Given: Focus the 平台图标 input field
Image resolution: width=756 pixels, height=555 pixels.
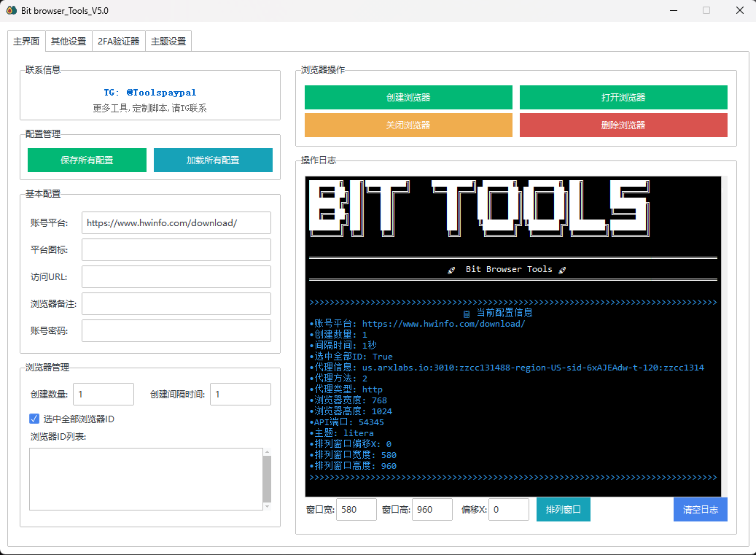Looking at the screenshot, I should [176, 250].
